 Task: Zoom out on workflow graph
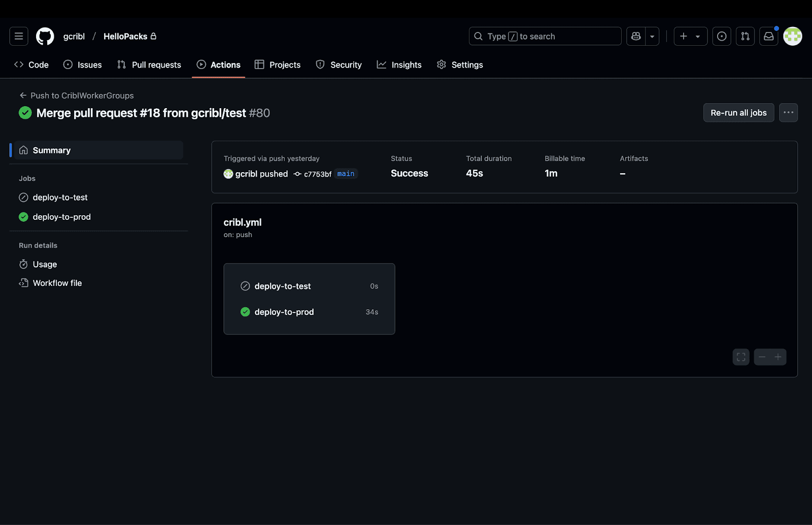(762, 357)
